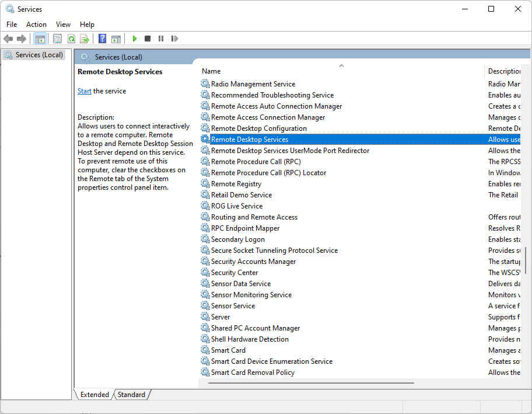Screen dimensions: 532x414
Task: Click the Start link for the service
Action: click(85, 91)
